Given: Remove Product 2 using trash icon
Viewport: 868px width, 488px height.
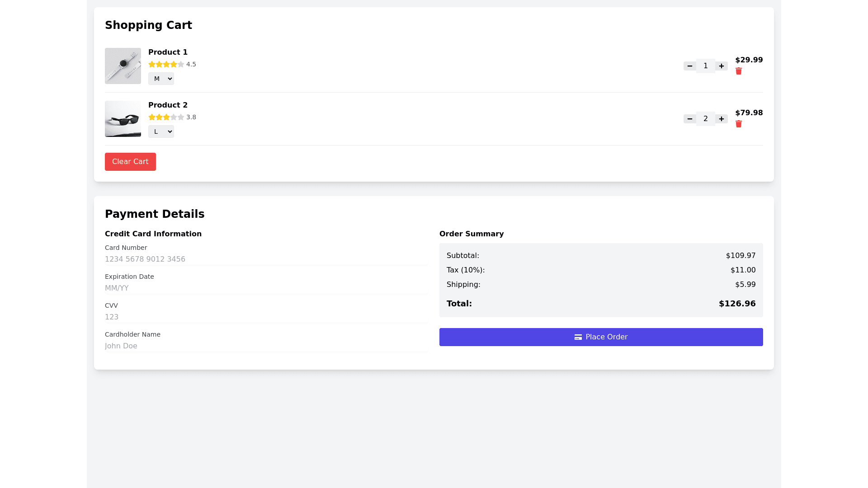Looking at the screenshot, I should [739, 124].
